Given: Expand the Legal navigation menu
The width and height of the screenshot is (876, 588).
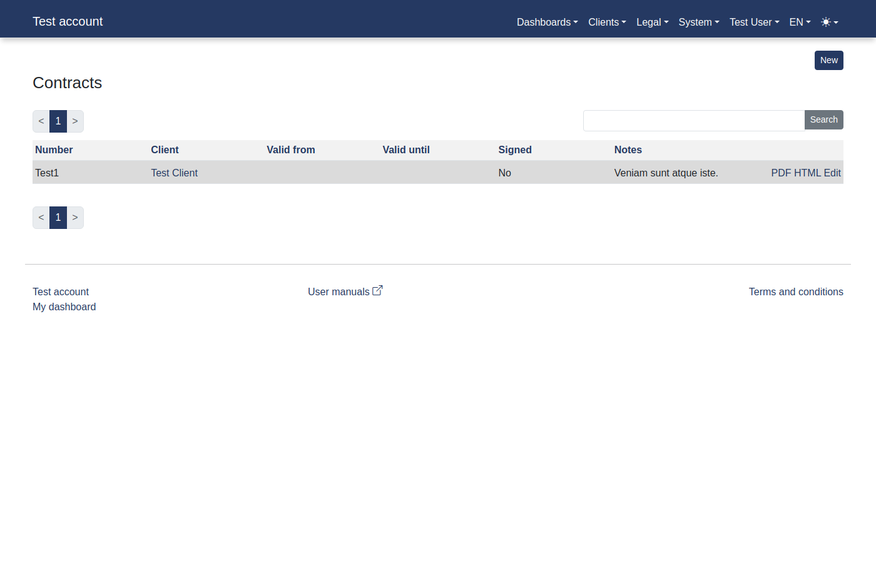Looking at the screenshot, I should click(x=652, y=22).
